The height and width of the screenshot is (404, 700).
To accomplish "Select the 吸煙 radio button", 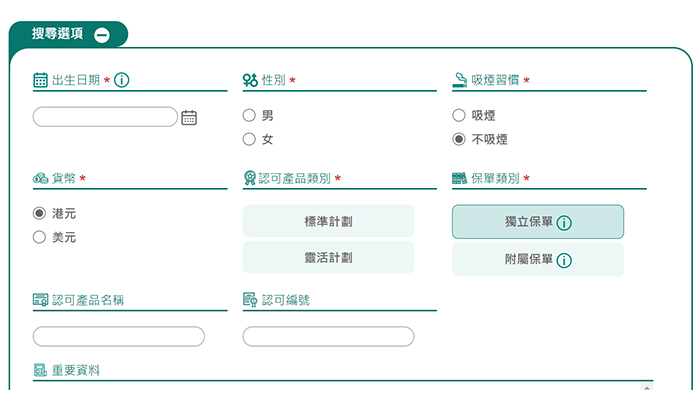I will coord(459,116).
